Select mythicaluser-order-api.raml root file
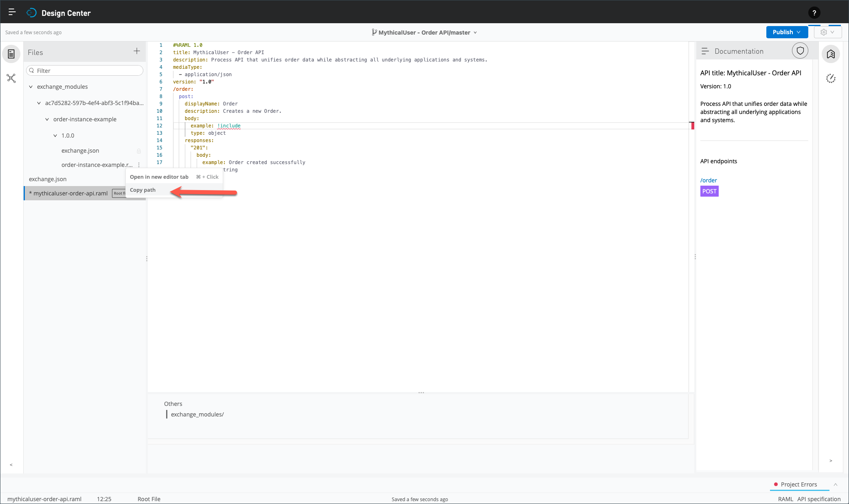This screenshot has height=504, width=849. (70, 193)
